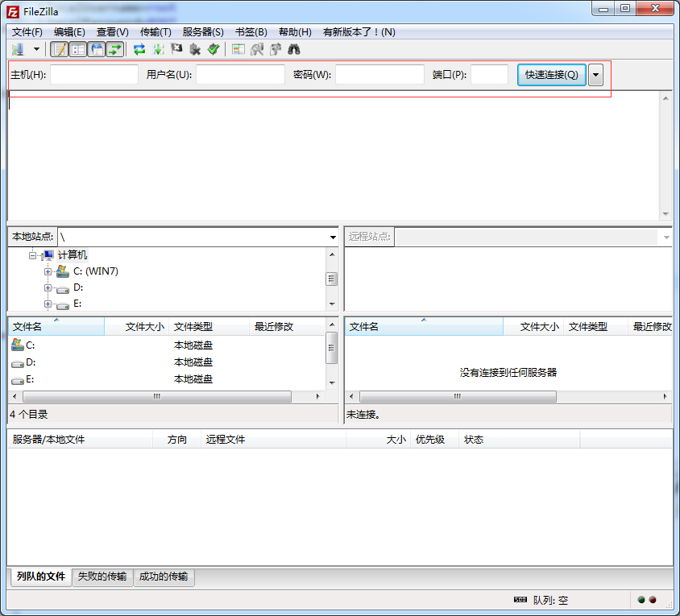Image resolution: width=680 pixels, height=616 pixels.
Task: Click the 方向 queue column header
Action: pos(177,440)
